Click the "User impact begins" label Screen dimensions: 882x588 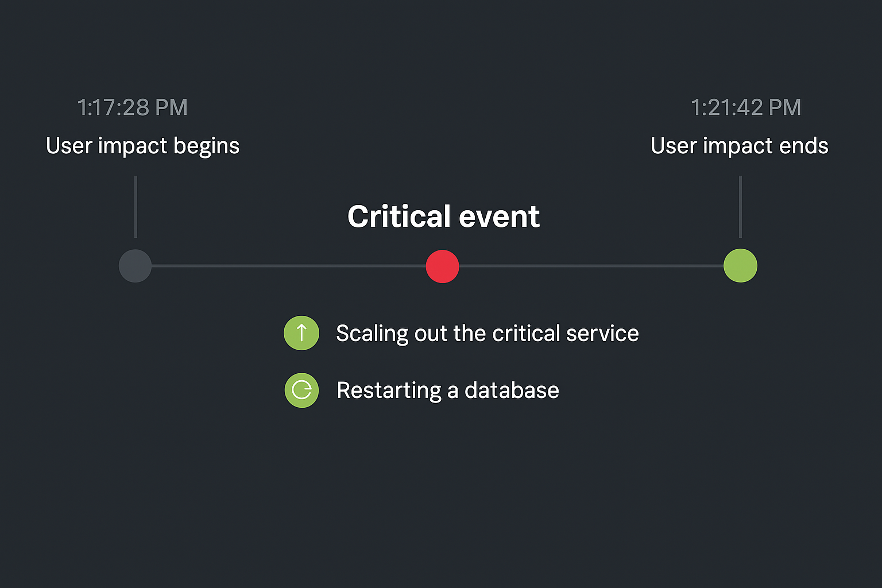[142, 146]
